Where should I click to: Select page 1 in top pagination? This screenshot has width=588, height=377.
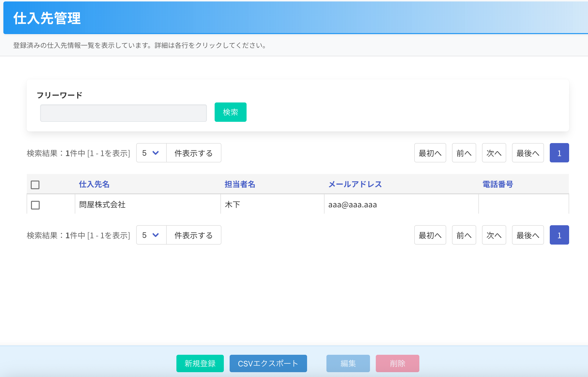pos(559,153)
